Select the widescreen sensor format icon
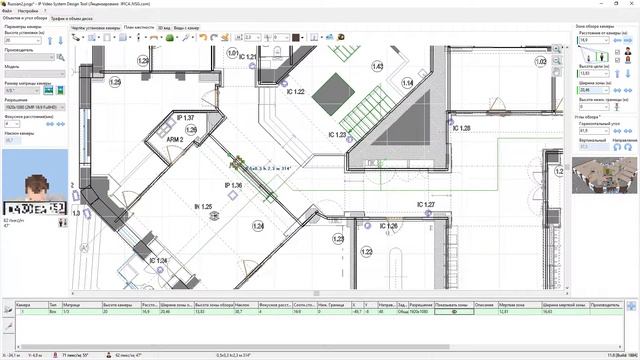The height and width of the screenshot is (360, 640). tap(49, 90)
